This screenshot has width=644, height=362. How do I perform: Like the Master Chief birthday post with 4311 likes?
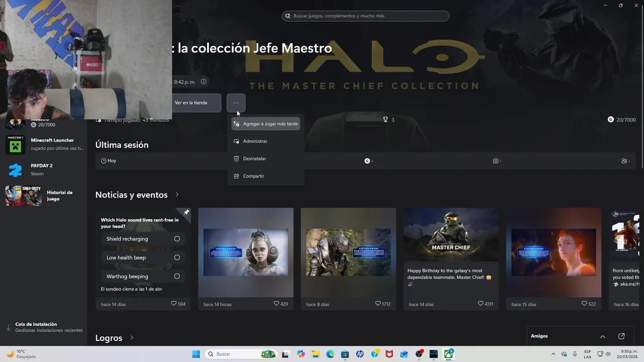(x=480, y=304)
